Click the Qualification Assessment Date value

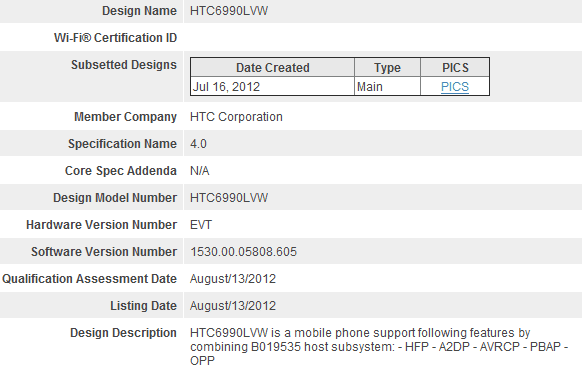tap(233, 279)
